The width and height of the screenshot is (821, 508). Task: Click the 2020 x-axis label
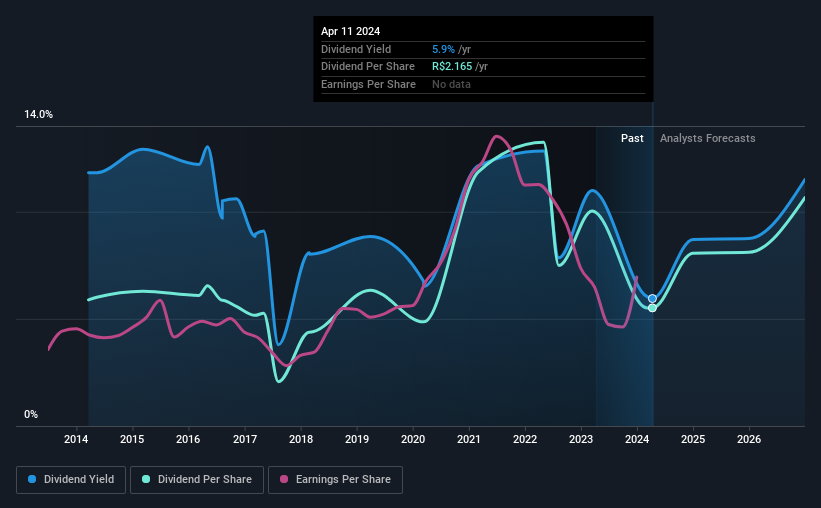pos(413,439)
